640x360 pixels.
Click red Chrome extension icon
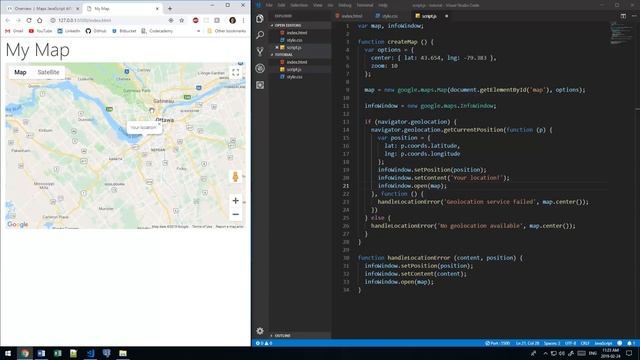196,20
